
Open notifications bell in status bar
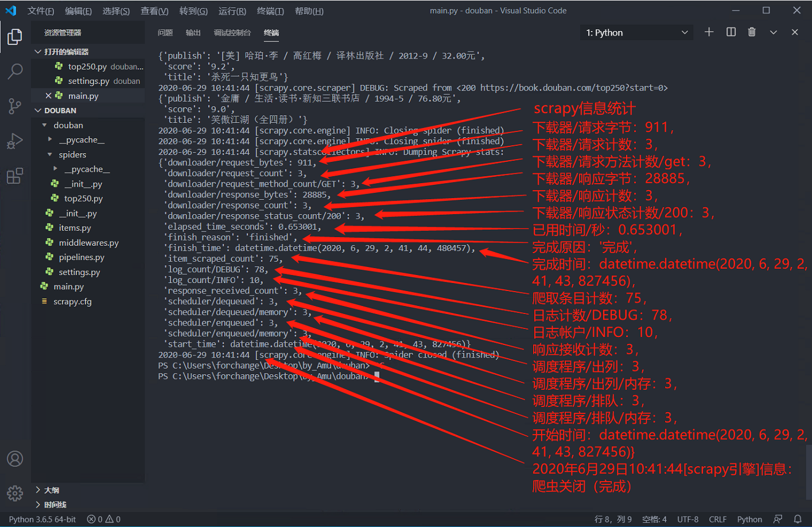pyautogui.click(x=798, y=519)
